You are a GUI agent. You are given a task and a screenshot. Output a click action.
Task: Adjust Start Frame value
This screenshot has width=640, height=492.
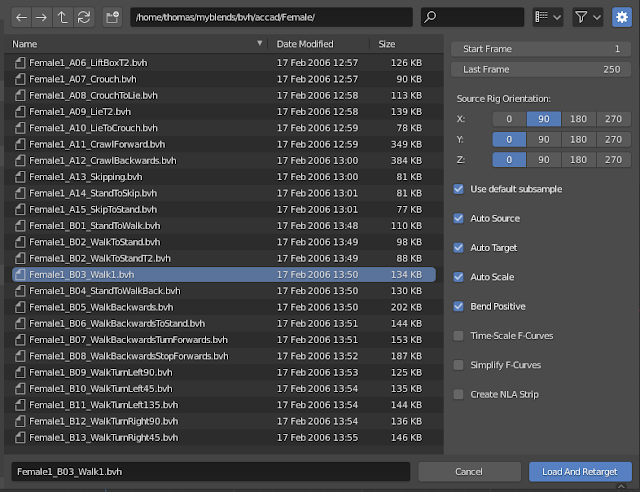click(541, 49)
